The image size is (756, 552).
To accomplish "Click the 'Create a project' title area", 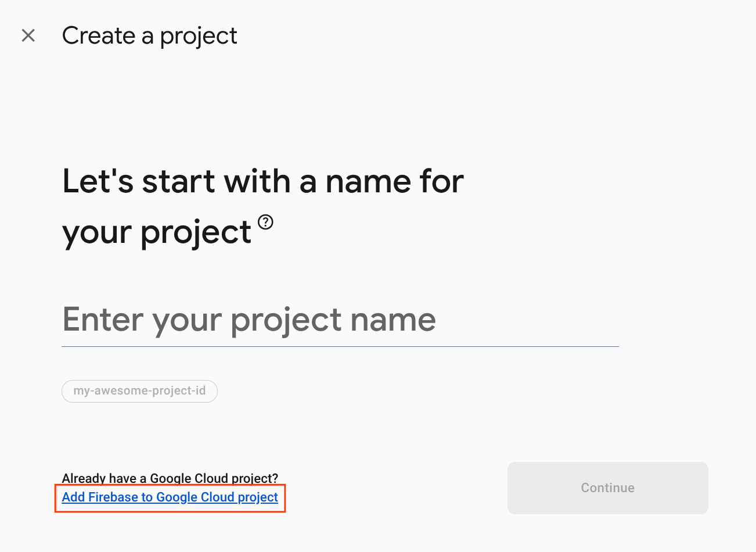I will click(x=149, y=35).
